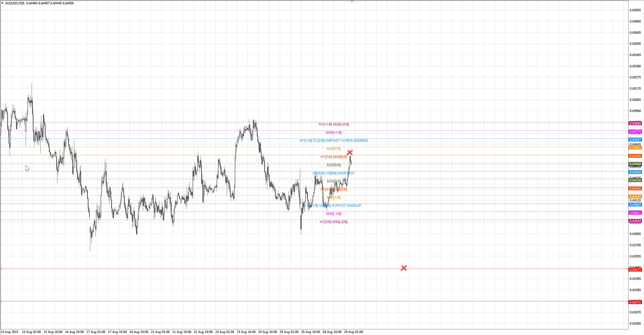This screenshot has height=335, width=644.
Task: Click the 0.65905 price scale value
Action: click(x=635, y=10)
